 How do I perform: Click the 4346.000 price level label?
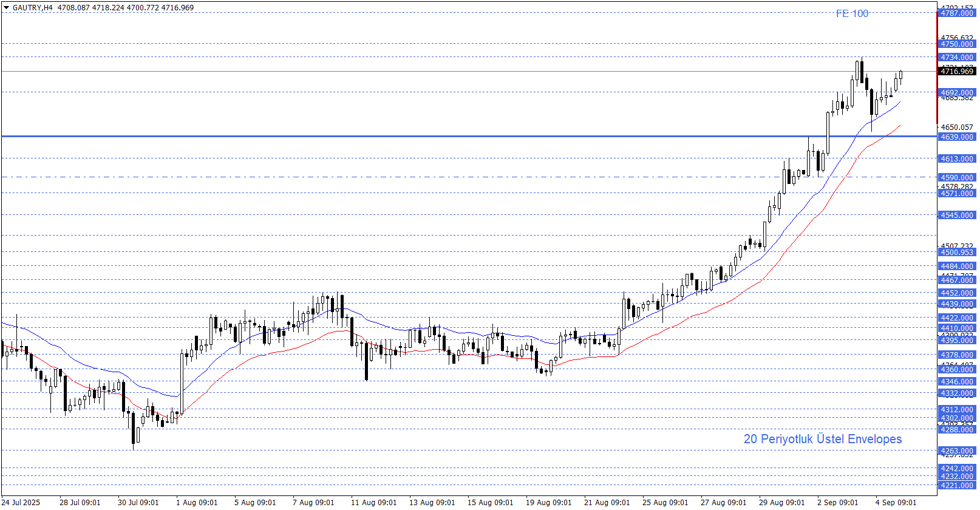(957, 382)
